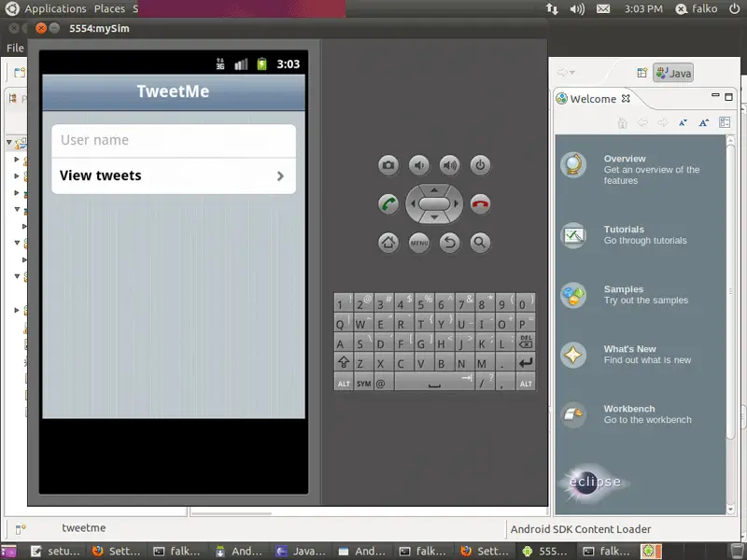The image size is (747, 560).
Task: Click the Workbench arrow icon
Action: pyautogui.click(x=573, y=414)
